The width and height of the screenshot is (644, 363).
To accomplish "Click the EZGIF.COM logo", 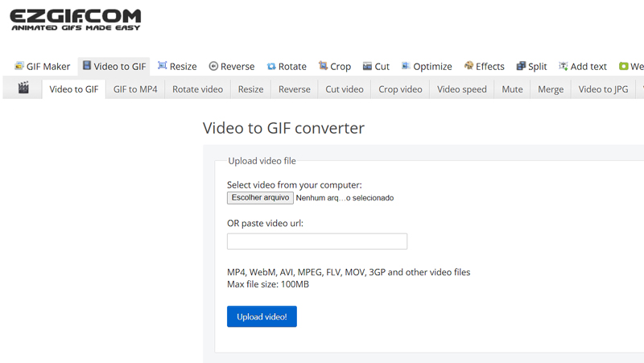I will (x=76, y=19).
